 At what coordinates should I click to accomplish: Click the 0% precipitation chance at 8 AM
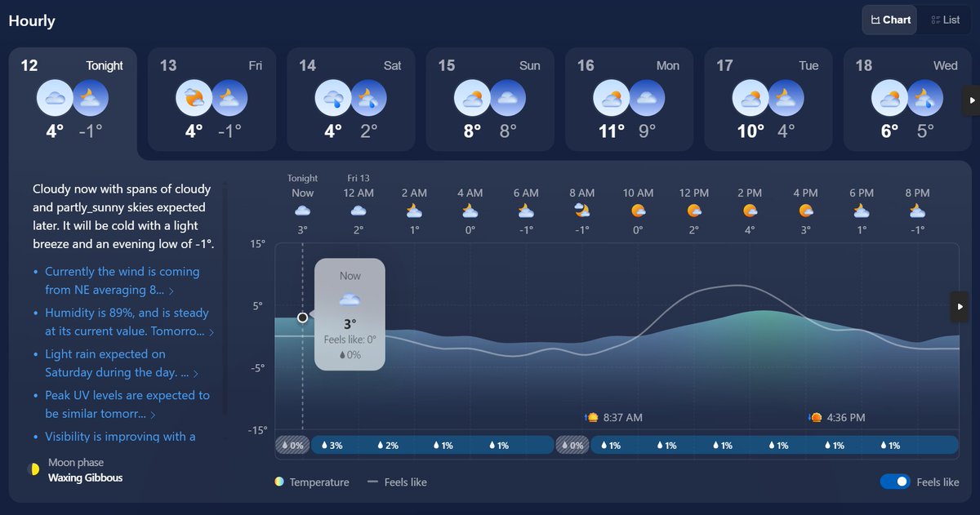tap(572, 446)
